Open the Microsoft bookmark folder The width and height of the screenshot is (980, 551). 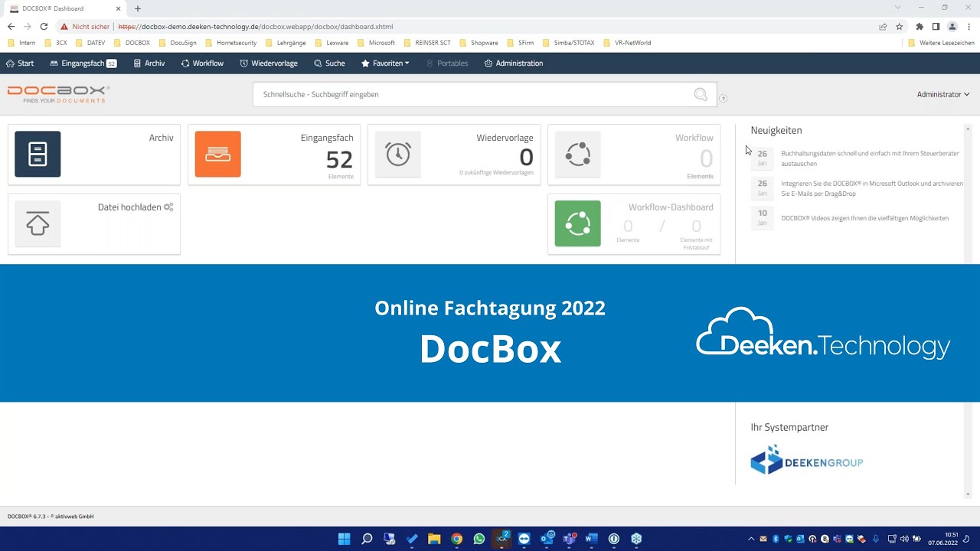[376, 43]
